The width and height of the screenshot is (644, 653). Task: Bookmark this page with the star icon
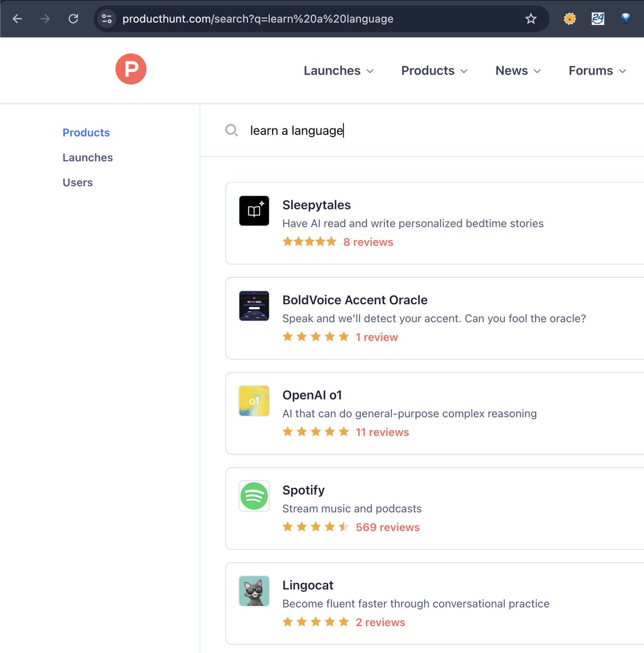[x=531, y=19]
